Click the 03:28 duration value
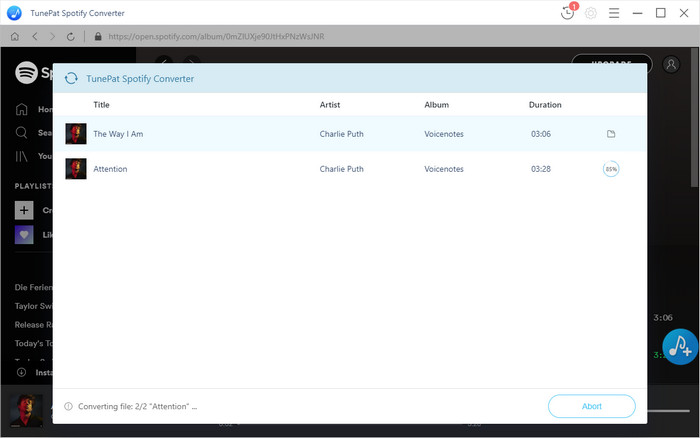 pyautogui.click(x=541, y=169)
